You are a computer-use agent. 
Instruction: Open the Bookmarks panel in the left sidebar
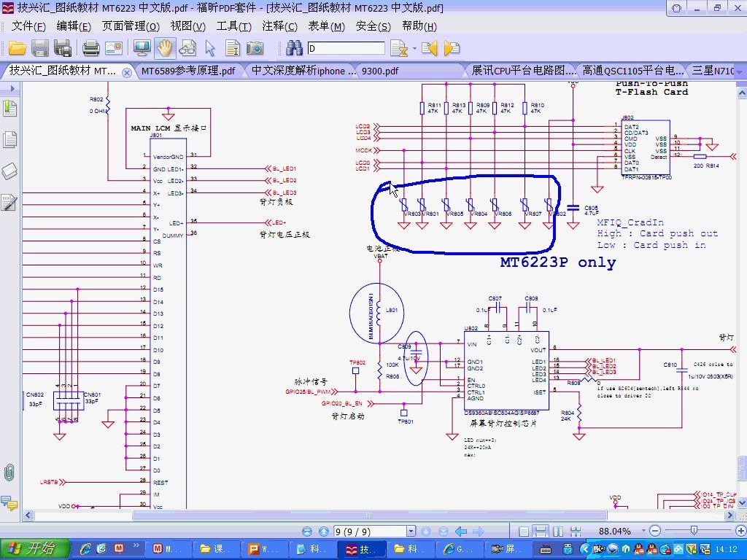click(x=9, y=108)
